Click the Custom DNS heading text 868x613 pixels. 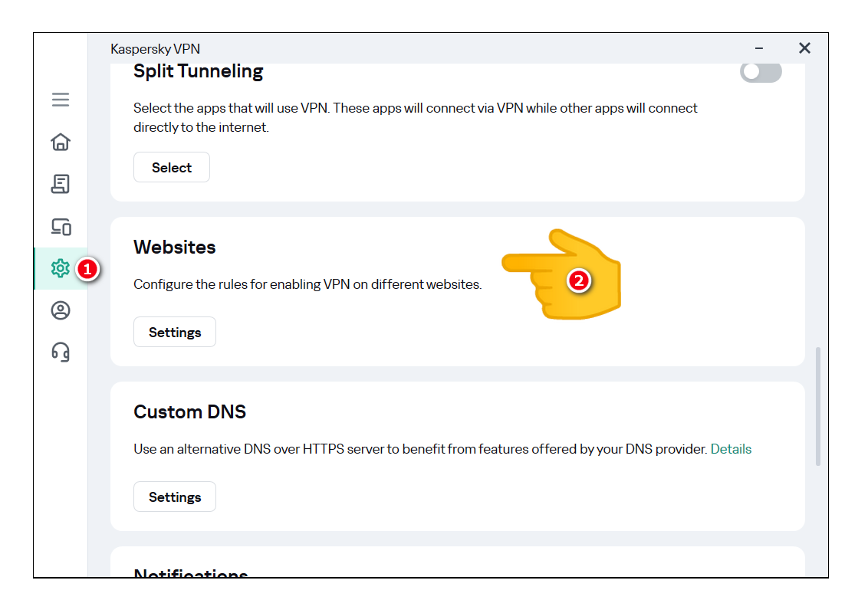[189, 411]
